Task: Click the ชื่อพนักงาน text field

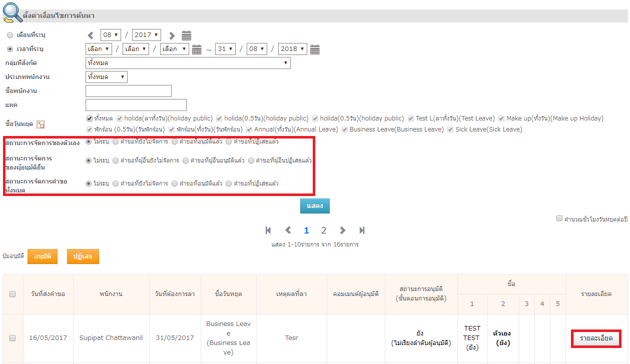Action: (x=129, y=91)
